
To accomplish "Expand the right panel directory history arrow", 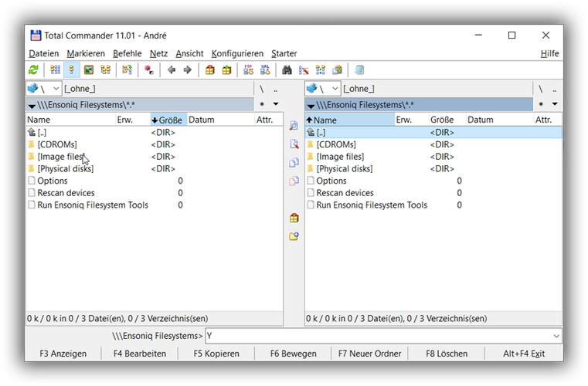I will 555,104.
